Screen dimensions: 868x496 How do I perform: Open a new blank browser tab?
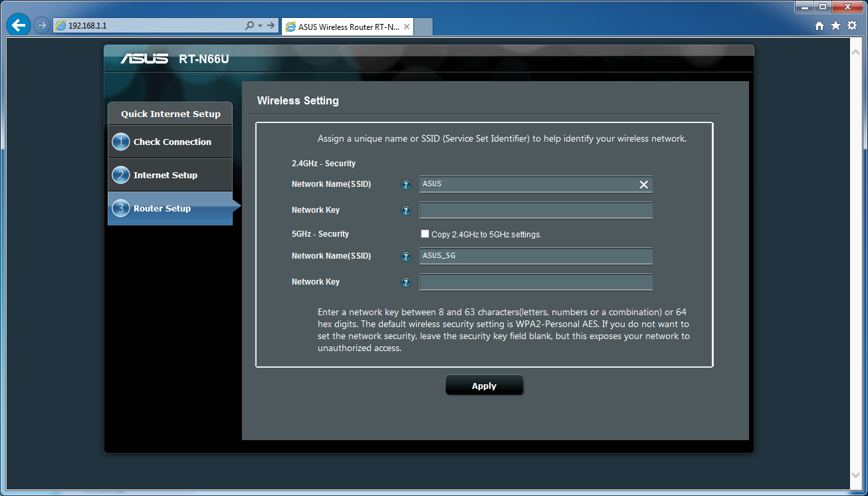(423, 27)
